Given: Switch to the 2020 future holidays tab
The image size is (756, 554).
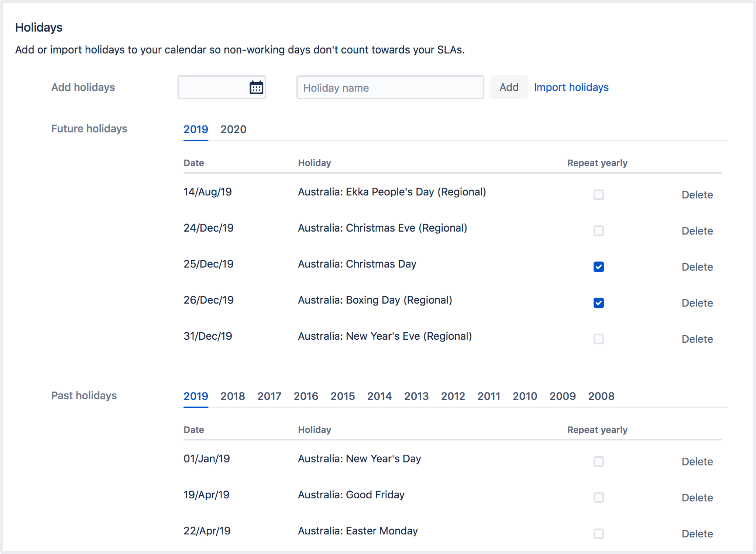Looking at the screenshot, I should point(233,129).
